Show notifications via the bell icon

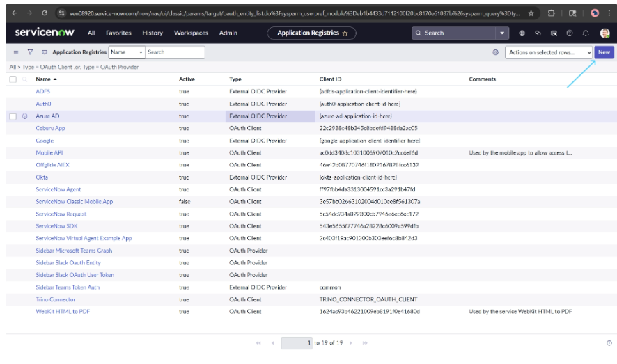586,33
